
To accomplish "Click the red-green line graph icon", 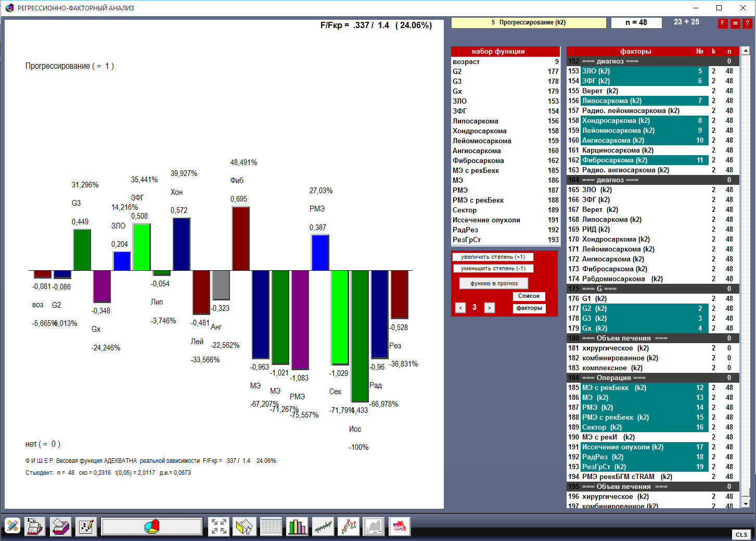I will (349, 526).
